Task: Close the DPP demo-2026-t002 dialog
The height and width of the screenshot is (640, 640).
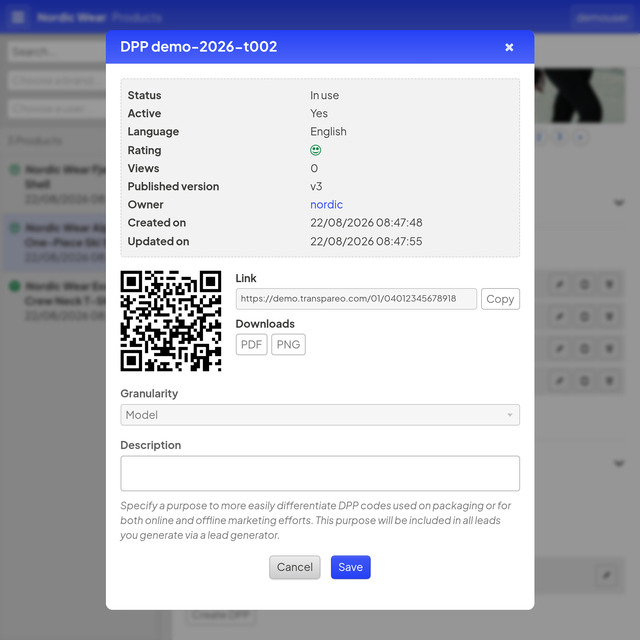Action: click(x=509, y=47)
